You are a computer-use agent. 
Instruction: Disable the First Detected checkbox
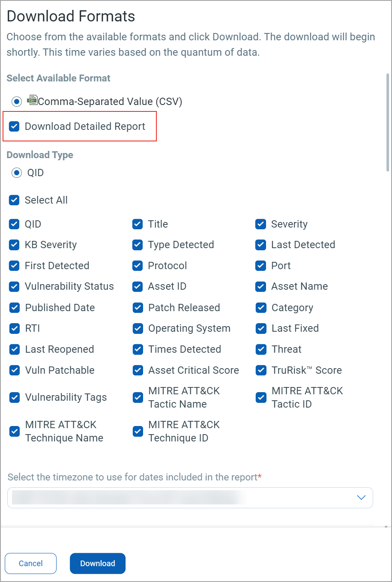point(15,266)
